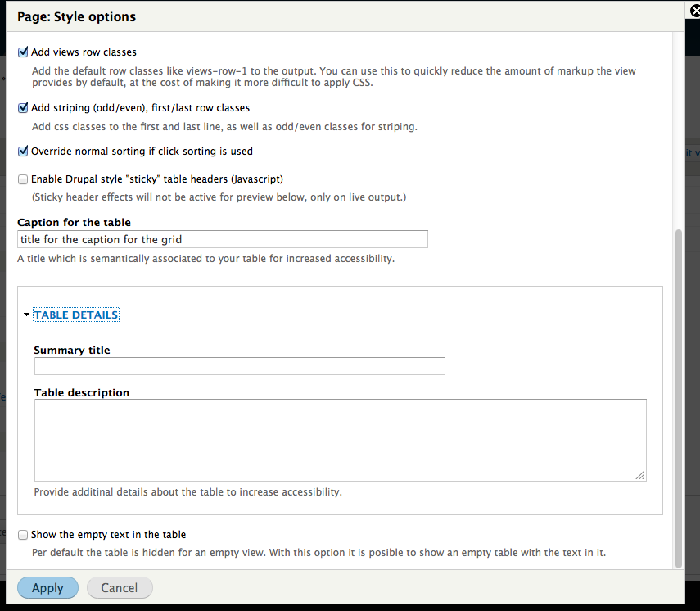The width and height of the screenshot is (700, 611).
Task: Disable Override normal sorting checkbox
Action: pyautogui.click(x=23, y=152)
